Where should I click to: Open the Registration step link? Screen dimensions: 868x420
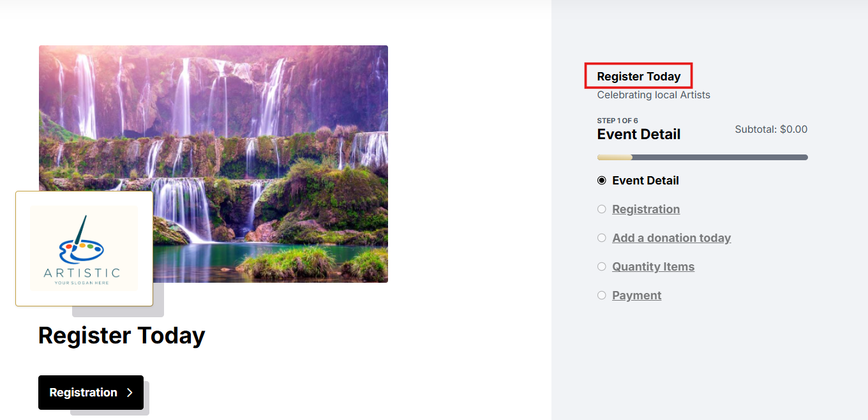646,209
